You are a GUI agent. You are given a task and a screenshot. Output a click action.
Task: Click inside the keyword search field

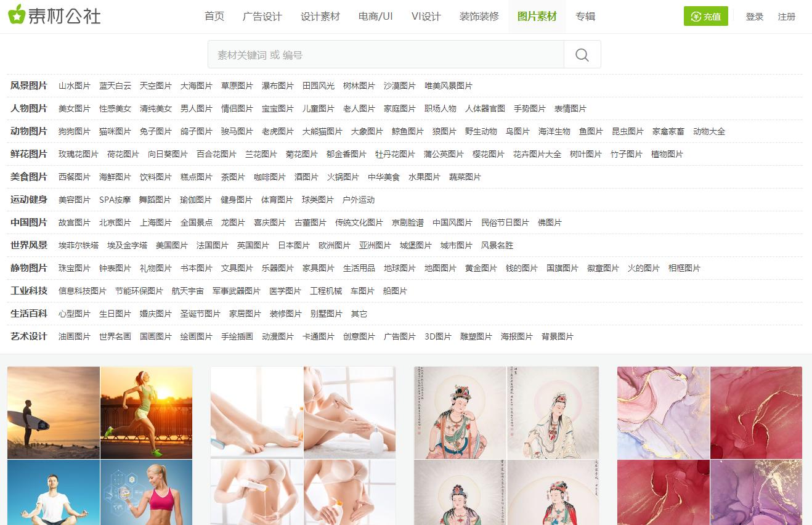382,54
